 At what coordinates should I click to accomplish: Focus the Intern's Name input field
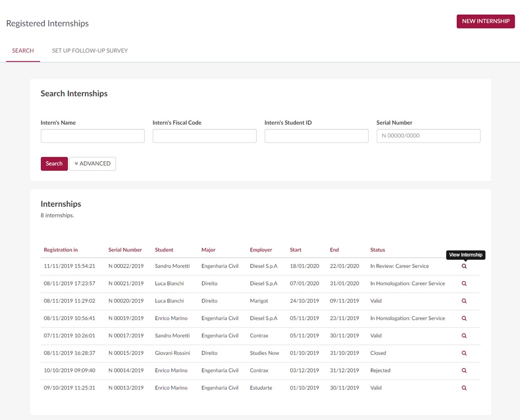92,136
